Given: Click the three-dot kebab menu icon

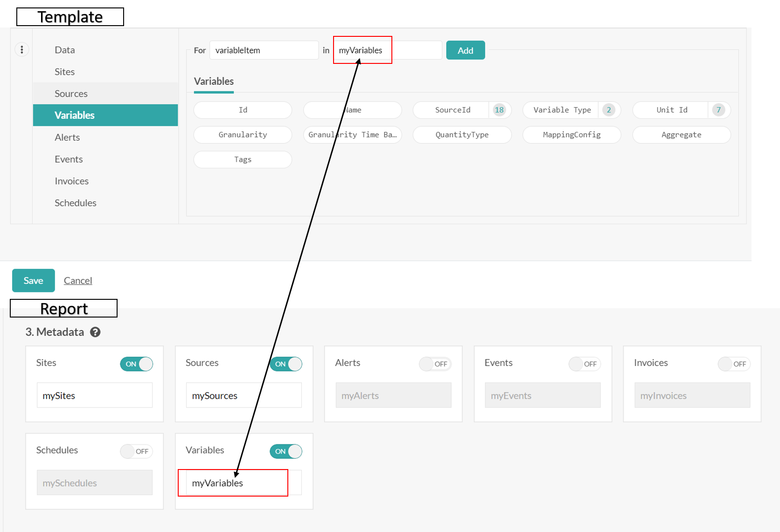Looking at the screenshot, I should click(22, 49).
